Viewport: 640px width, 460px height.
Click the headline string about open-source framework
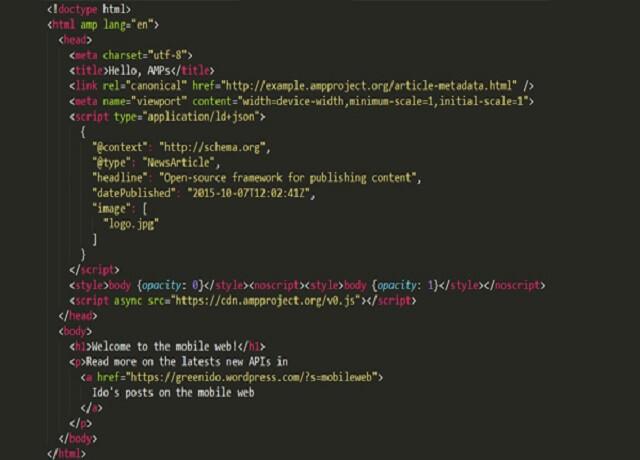(287, 178)
